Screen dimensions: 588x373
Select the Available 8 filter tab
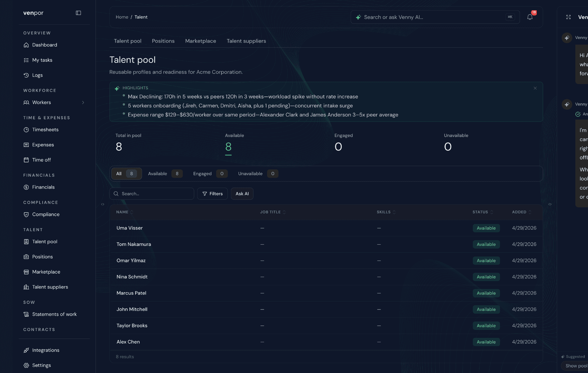pos(165,174)
